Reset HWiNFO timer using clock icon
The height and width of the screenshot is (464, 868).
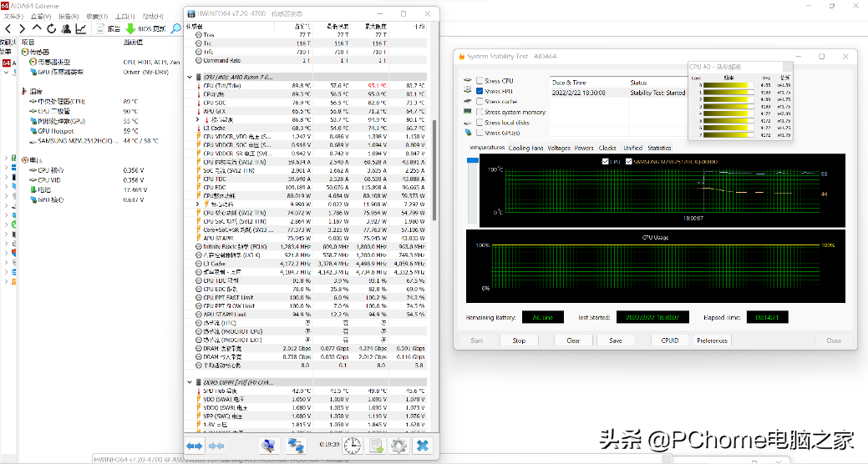pos(353,446)
